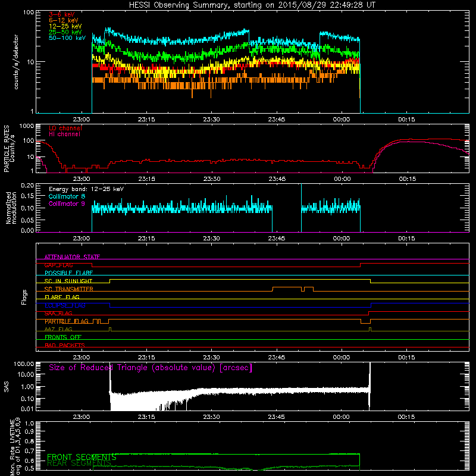Click the PARTICLE_FLAG label
The width and height of the screenshot is (476, 476).
[x=67, y=321]
